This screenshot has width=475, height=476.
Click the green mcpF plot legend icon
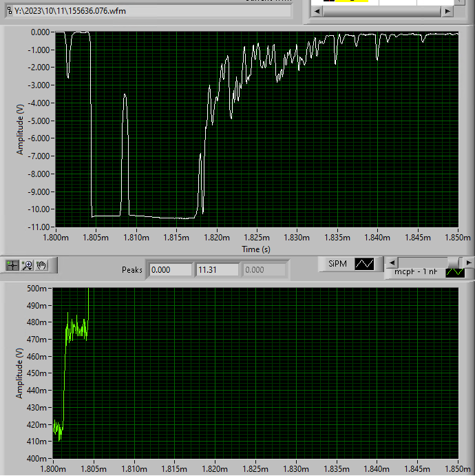tap(455, 272)
